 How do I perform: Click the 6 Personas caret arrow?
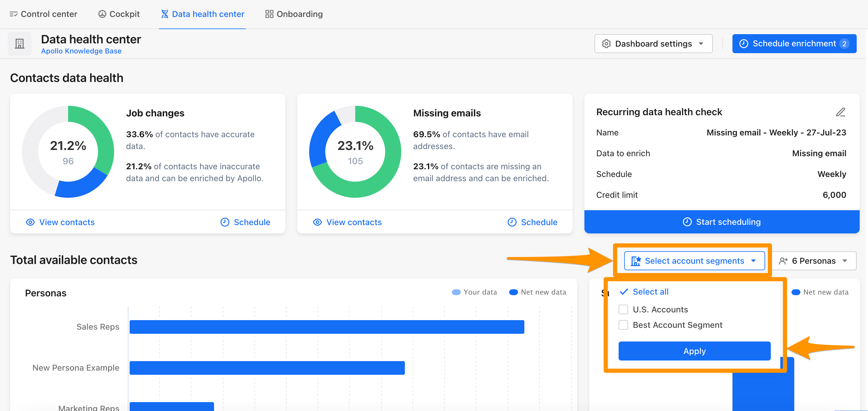click(845, 261)
